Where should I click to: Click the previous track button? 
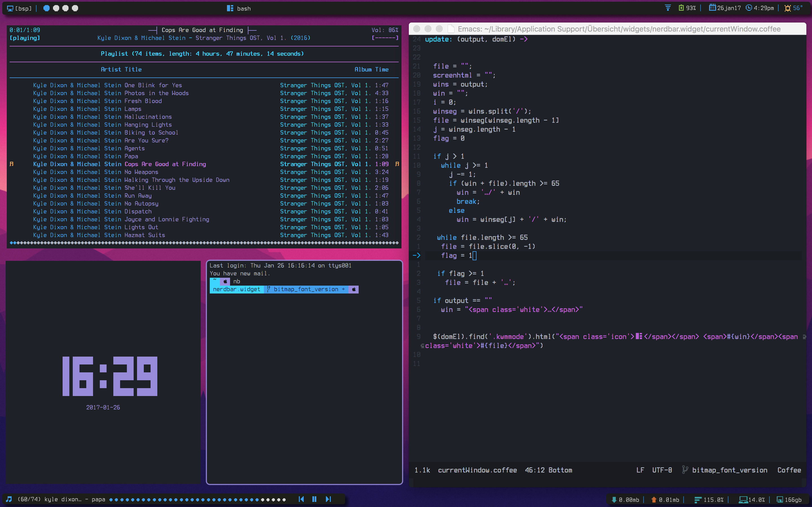[x=301, y=499]
